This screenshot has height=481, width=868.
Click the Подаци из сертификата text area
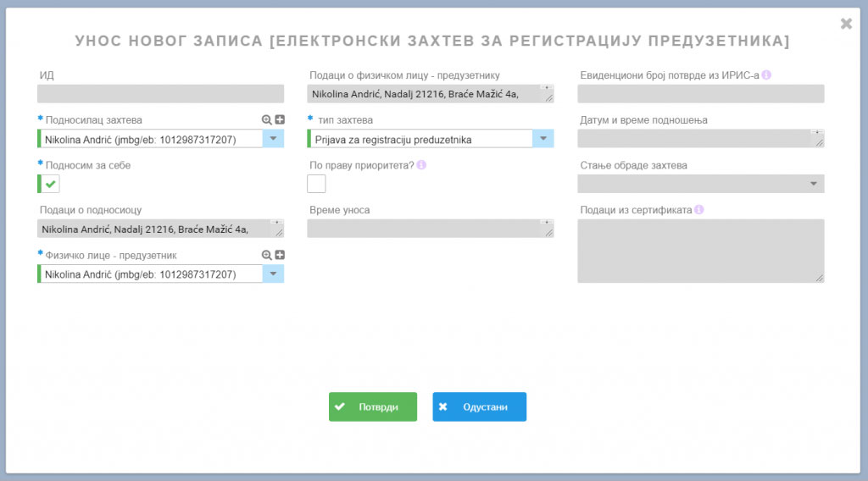(x=700, y=251)
